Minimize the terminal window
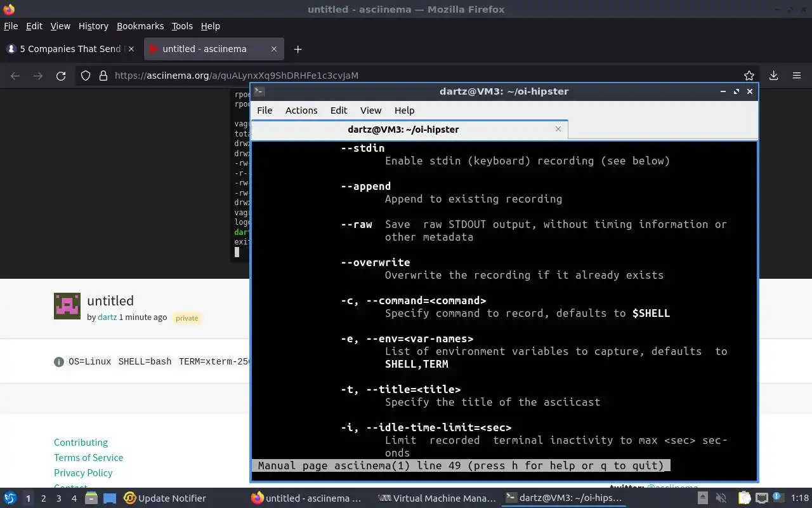Image resolution: width=812 pixels, height=508 pixels. [x=723, y=91]
